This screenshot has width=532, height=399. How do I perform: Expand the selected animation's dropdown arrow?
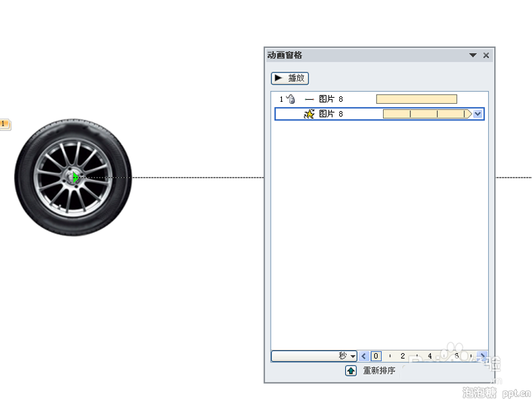[x=477, y=114]
